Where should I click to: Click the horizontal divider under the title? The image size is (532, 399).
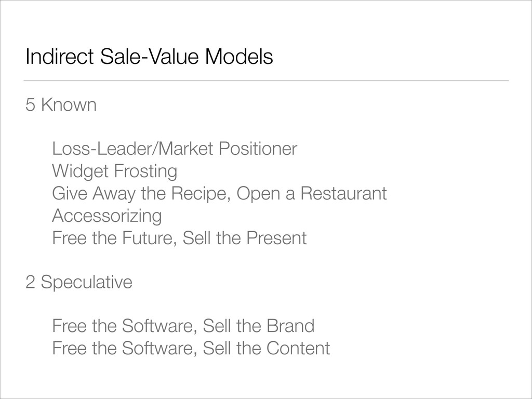click(x=266, y=81)
